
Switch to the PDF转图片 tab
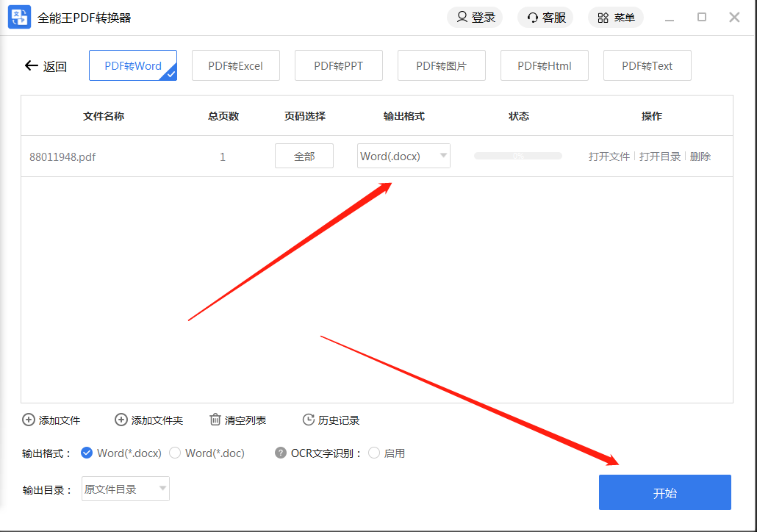pos(441,65)
